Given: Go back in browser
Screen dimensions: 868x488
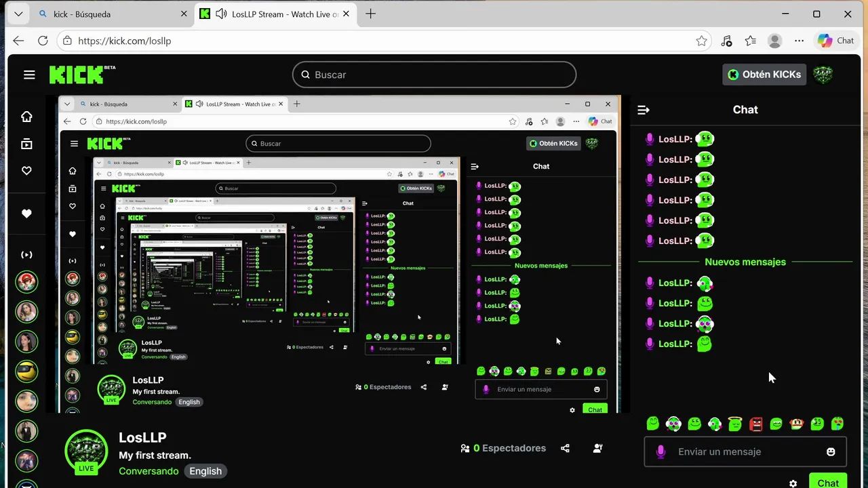Looking at the screenshot, I should 18,41.
